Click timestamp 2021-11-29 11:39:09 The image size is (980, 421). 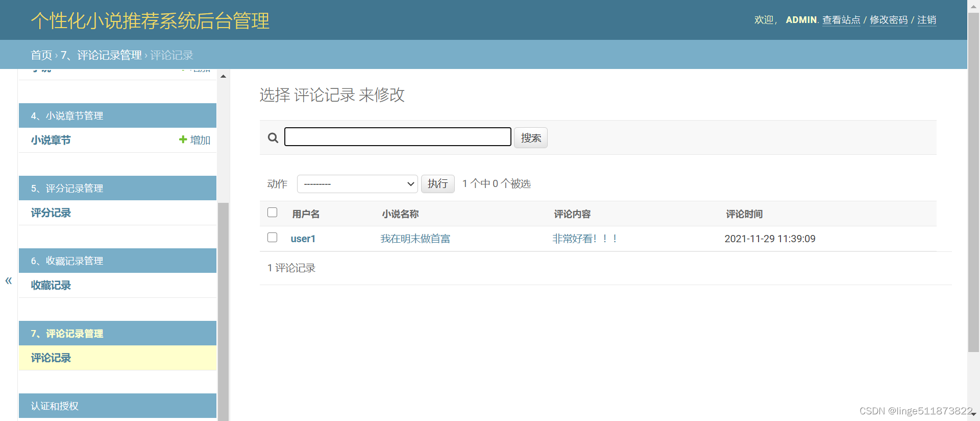coord(770,239)
